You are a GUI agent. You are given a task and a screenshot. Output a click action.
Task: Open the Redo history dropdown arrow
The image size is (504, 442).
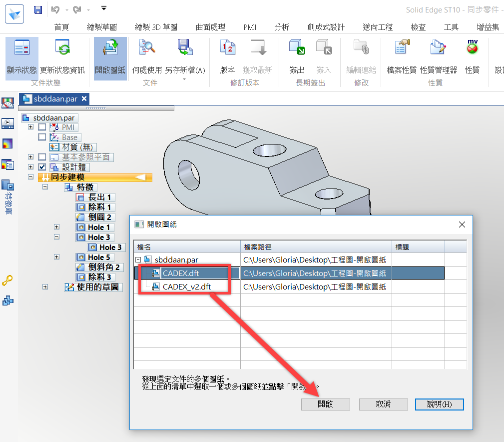pos(88,10)
